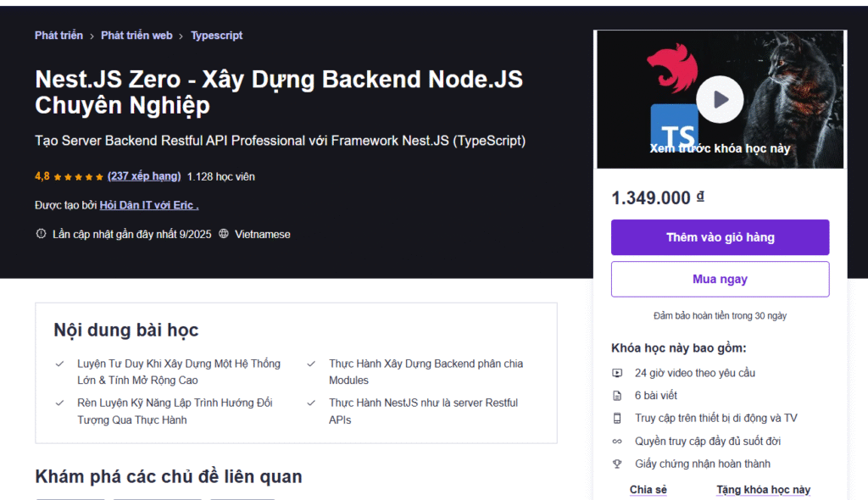Click the mobile device access icon

617,419
